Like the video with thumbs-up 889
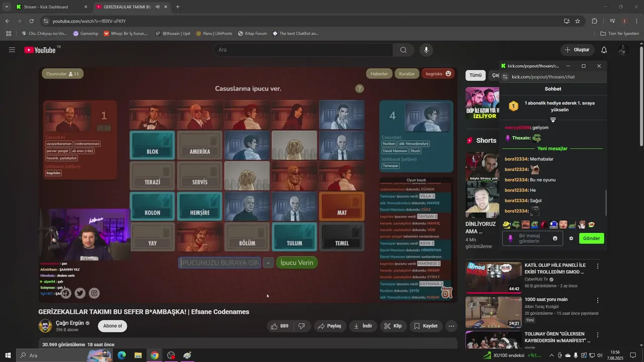 (x=280, y=326)
